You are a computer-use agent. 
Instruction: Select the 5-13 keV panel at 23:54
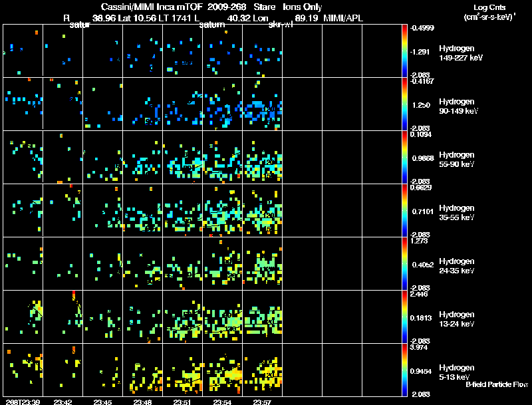click(222, 370)
